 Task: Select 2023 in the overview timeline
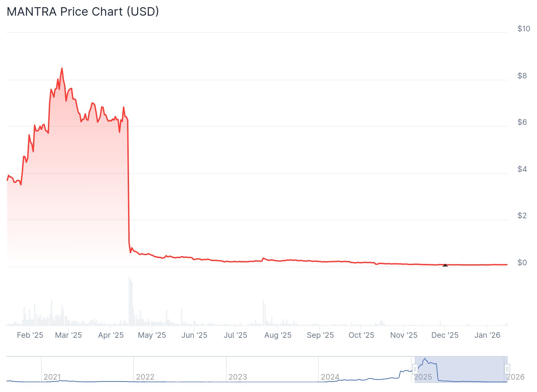coord(238,377)
